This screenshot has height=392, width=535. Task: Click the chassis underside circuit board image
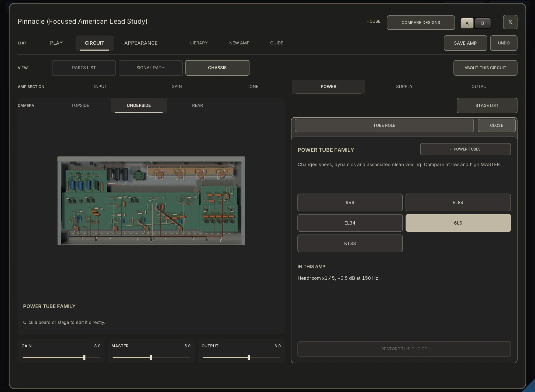[x=151, y=201]
